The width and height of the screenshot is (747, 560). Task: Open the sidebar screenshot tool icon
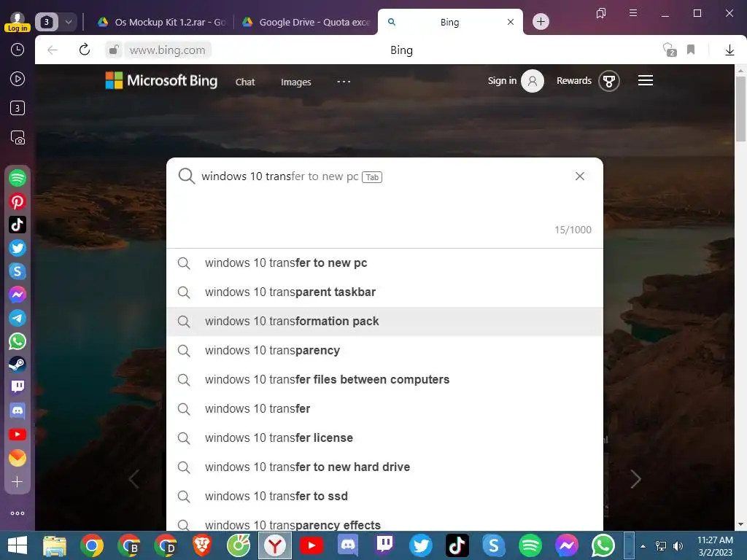click(18, 138)
